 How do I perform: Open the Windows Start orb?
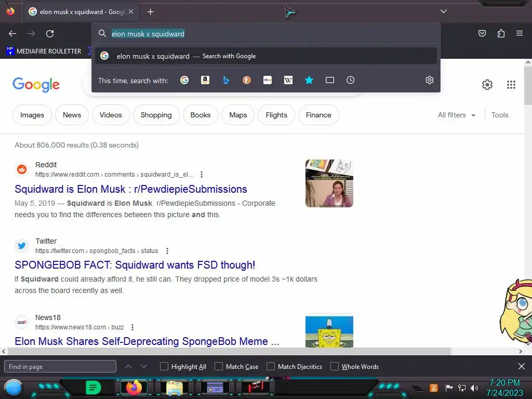click(x=13, y=388)
